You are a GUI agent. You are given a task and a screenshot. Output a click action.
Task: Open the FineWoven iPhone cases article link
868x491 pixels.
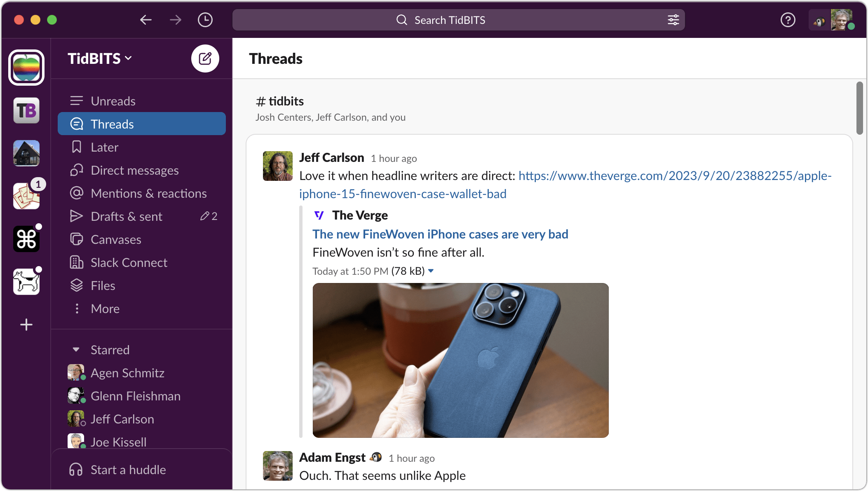click(x=440, y=234)
